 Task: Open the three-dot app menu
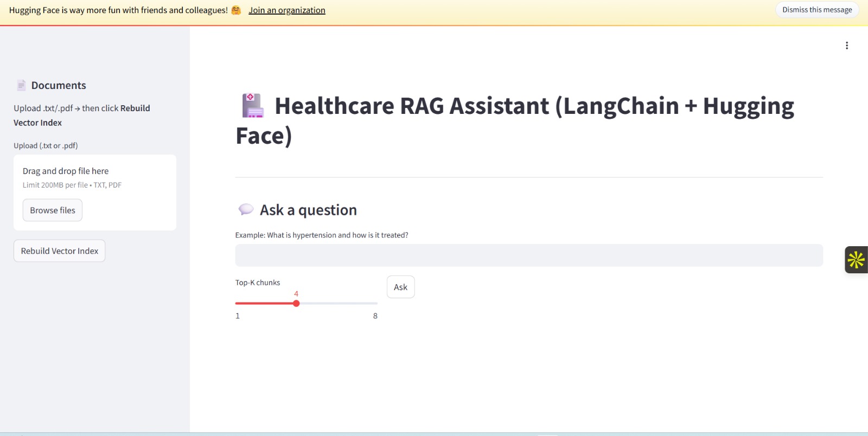(x=846, y=46)
